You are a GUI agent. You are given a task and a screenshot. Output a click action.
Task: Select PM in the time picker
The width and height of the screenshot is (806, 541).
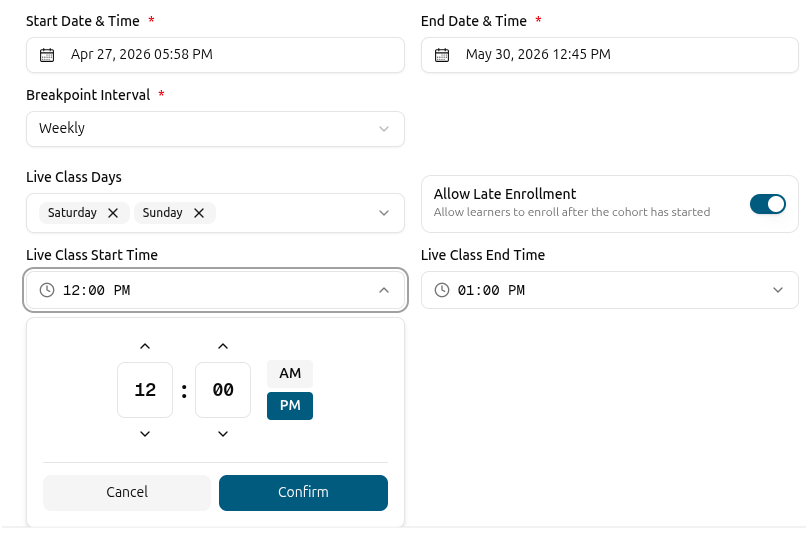pos(290,406)
